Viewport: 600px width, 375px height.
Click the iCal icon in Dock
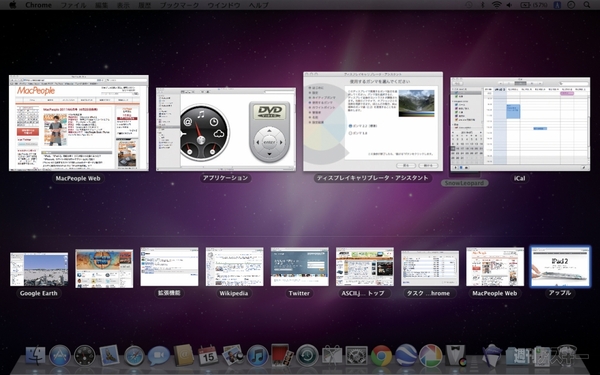[x=208, y=356]
